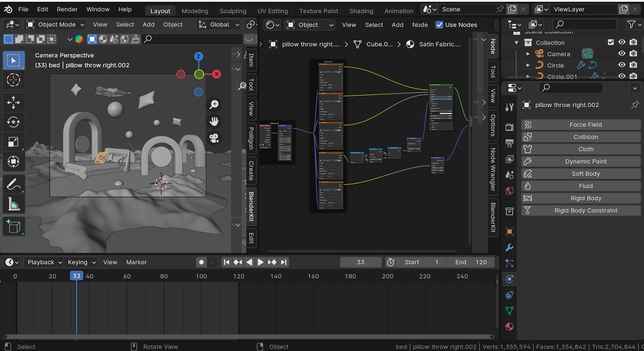Screen dimensions: 644x351
Task: Expand the Circle tree item
Action: point(528,65)
